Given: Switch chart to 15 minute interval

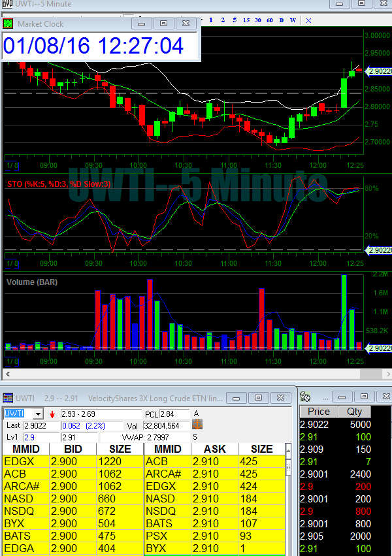Looking at the screenshot, I should point(246,20).
